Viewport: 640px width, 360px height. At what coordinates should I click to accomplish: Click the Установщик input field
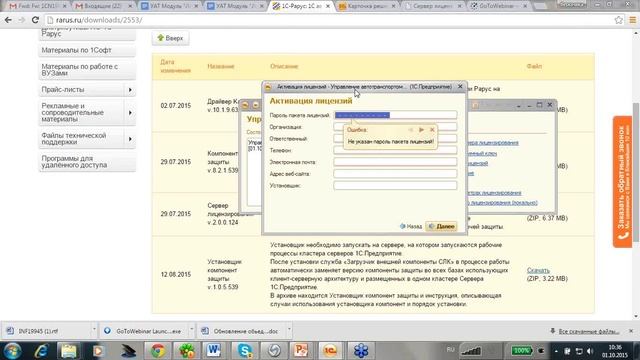pyautogui.click(x=395, y=185)
